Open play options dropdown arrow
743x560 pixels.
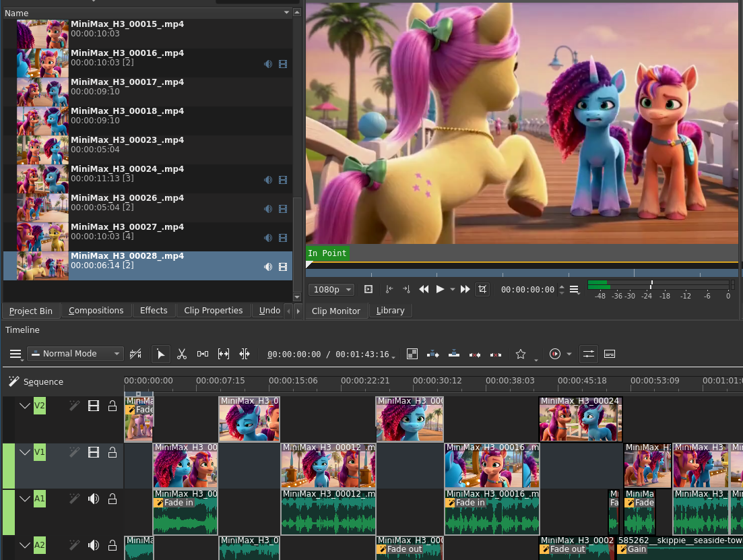pos(453,289)
